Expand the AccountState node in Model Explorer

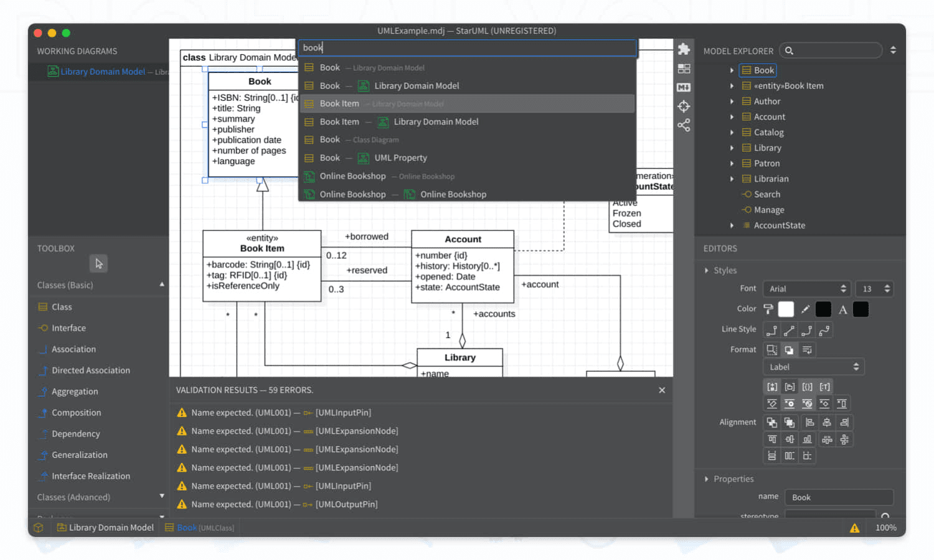[732, 225]
